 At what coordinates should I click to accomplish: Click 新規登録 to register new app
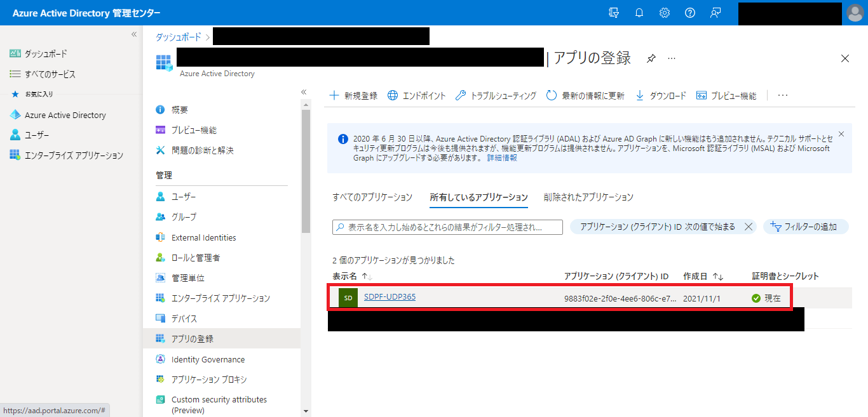pos(353,96)
